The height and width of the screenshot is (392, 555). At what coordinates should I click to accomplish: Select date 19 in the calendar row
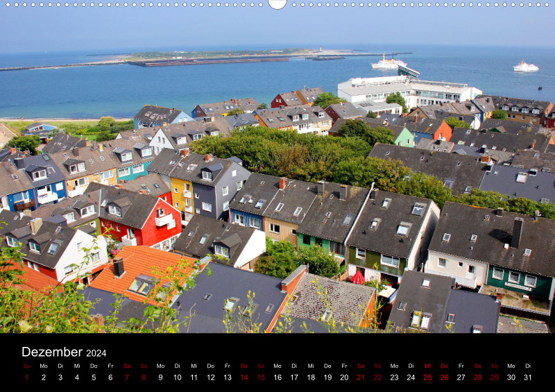327,377
